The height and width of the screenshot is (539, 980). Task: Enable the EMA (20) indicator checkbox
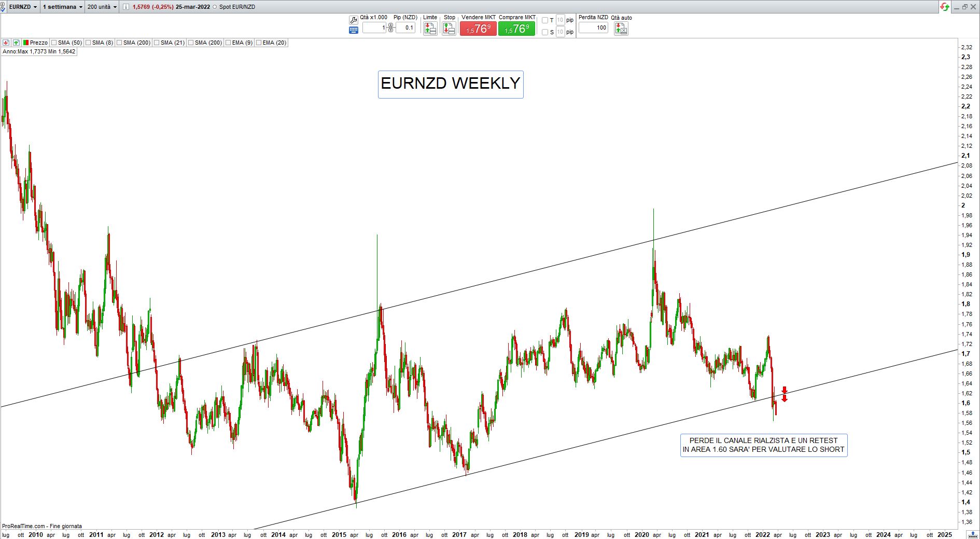coord(259,43)
